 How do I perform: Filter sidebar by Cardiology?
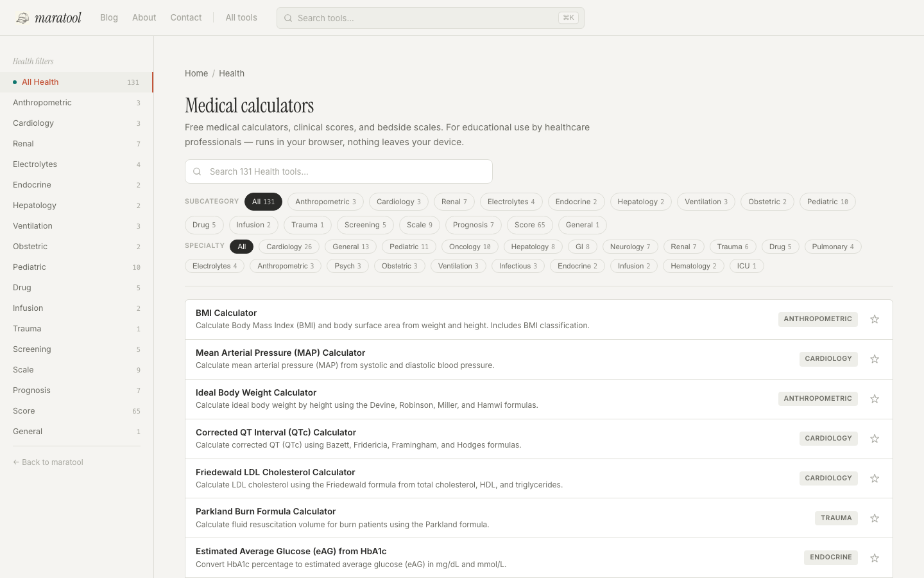pyautogui.click(x=76, y=123)
